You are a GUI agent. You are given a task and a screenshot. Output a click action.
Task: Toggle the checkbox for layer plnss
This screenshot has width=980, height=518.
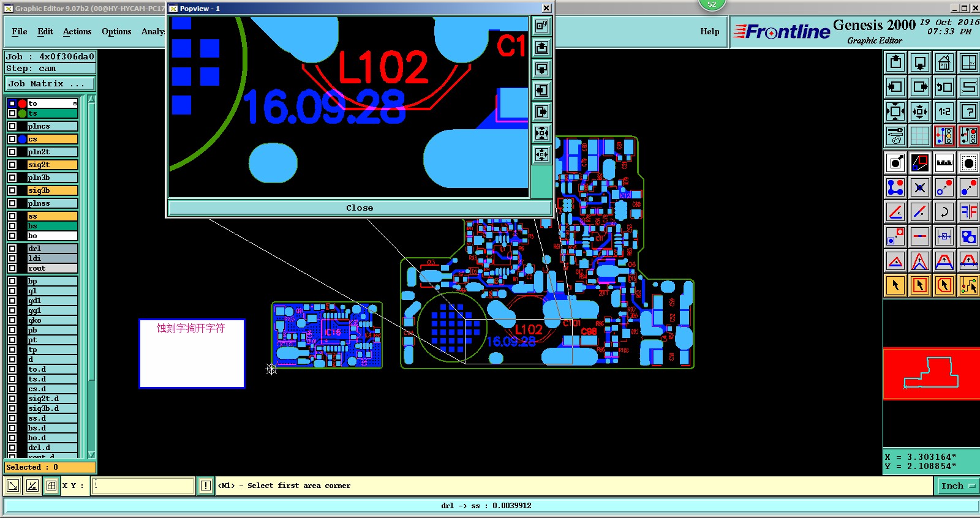pyautogui.click(x=12, y=203)
